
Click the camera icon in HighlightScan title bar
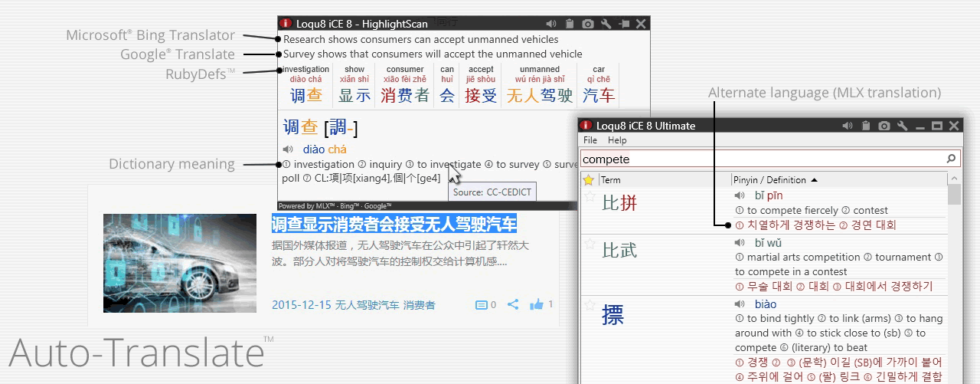point(588,24)
